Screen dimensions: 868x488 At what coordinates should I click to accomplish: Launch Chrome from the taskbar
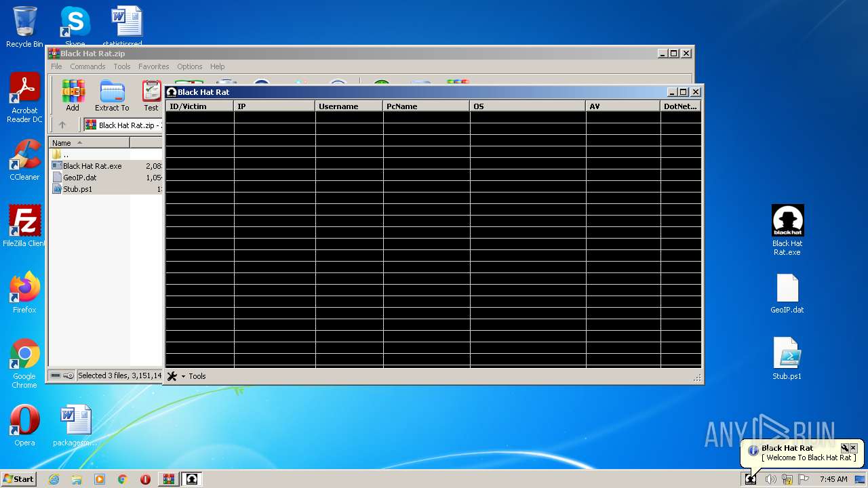click(123, 479)
